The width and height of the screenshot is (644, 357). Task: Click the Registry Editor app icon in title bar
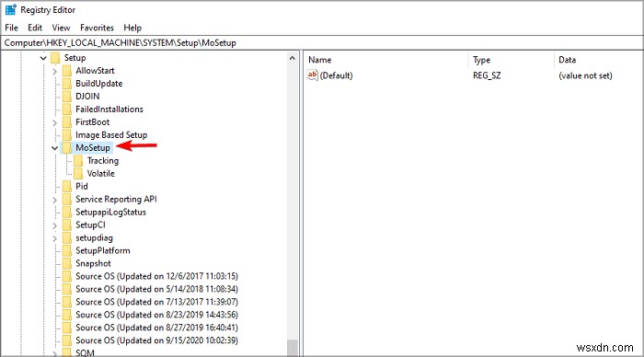point(10,9)
